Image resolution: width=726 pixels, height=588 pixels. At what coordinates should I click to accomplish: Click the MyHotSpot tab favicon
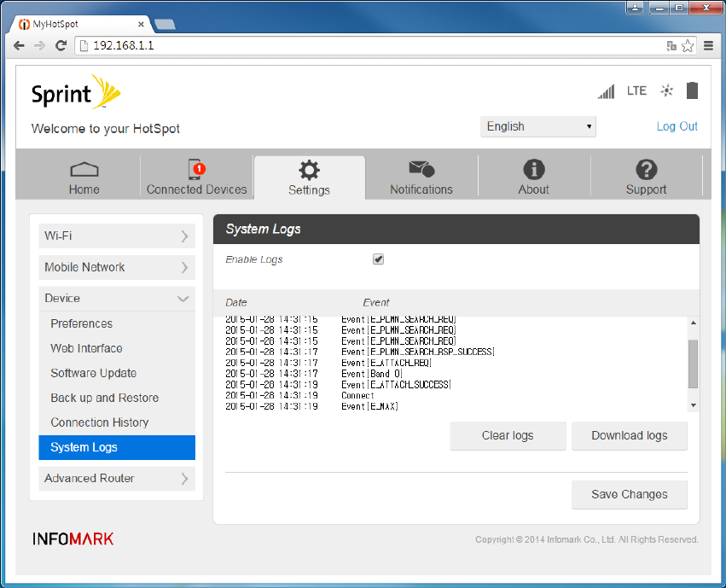tap(24, 24)
